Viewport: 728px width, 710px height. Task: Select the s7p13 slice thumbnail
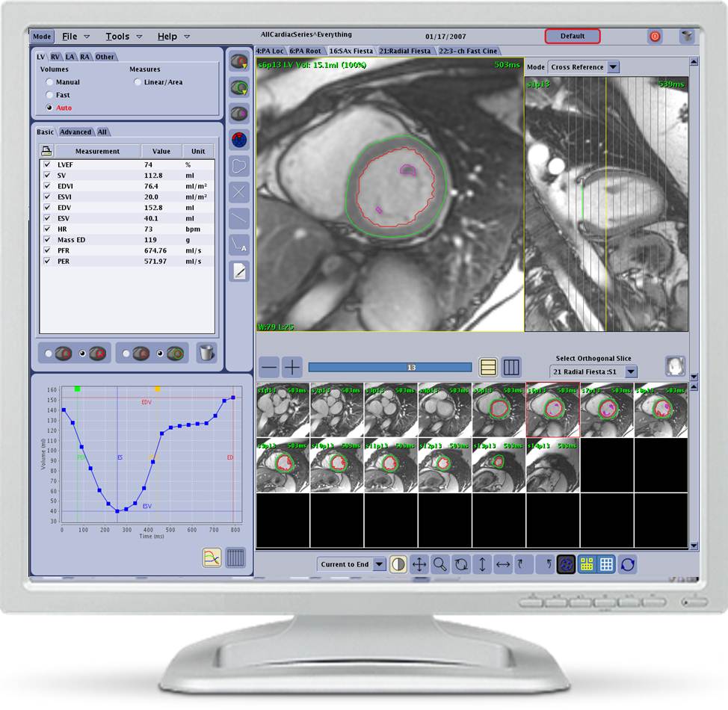(x=606, y=410)
